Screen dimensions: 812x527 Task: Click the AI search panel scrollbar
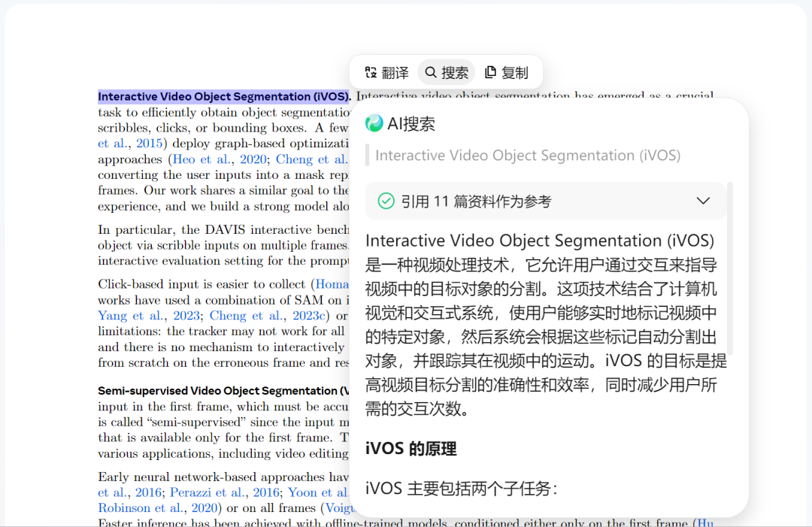pos(730,268)
